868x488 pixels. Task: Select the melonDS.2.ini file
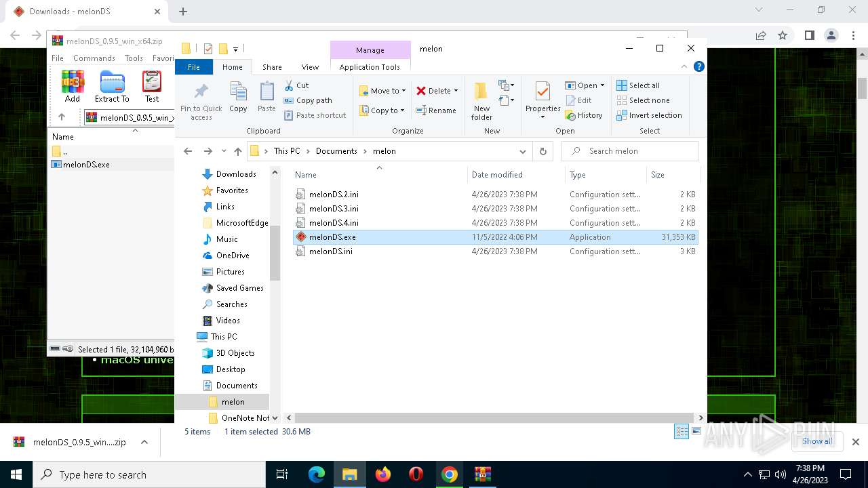[496, 195]
